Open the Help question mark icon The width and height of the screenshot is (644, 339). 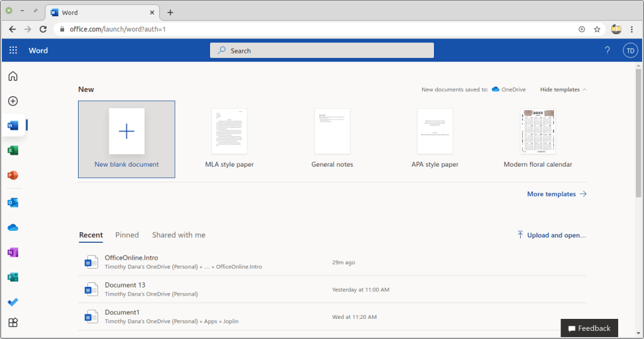pyautogui.click(x=607, y=50)
